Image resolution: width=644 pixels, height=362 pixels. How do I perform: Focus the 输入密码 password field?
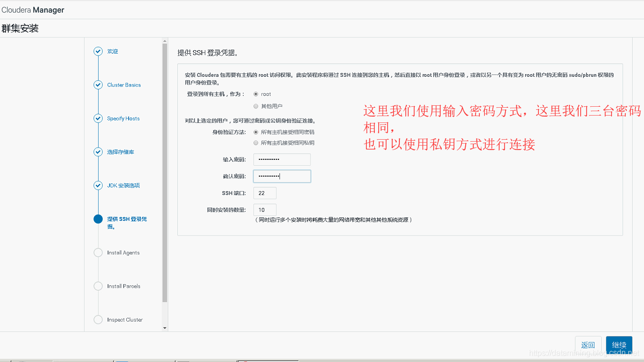[282, 159]
